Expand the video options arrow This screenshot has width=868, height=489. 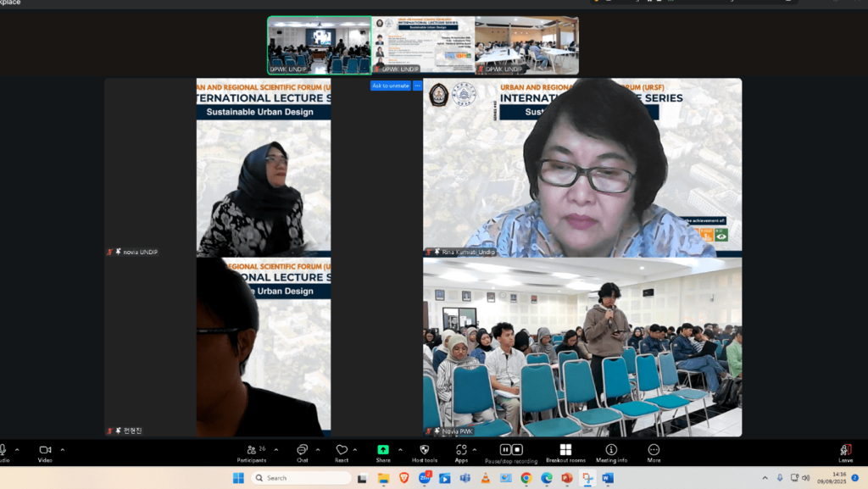click(63, 449)
